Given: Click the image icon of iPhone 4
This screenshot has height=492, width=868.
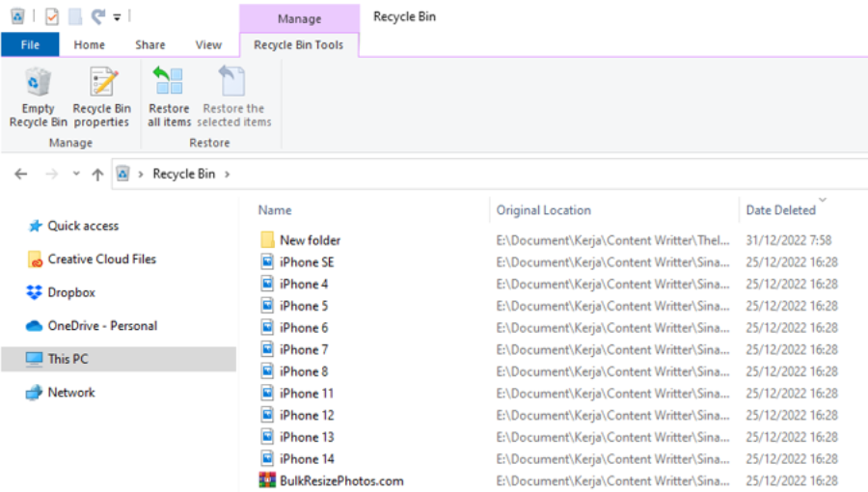Looking at the screenshot, I should tap(267, 284).
